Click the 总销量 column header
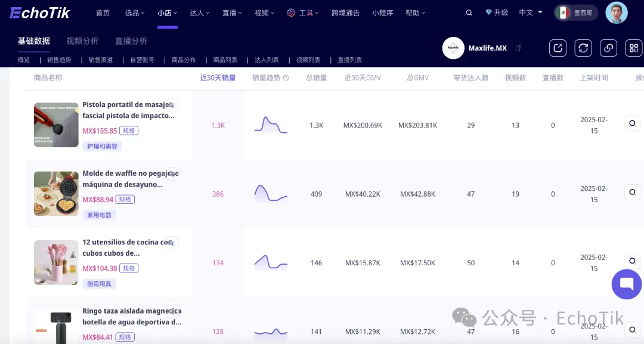Image resolution: width=644 pixels, height=344 pixels. coord(316,78)
